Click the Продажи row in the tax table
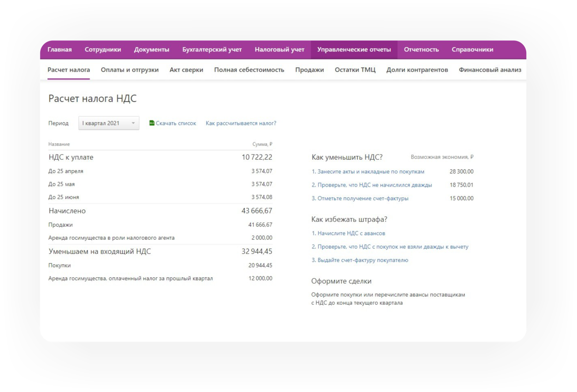 point(160,224)
